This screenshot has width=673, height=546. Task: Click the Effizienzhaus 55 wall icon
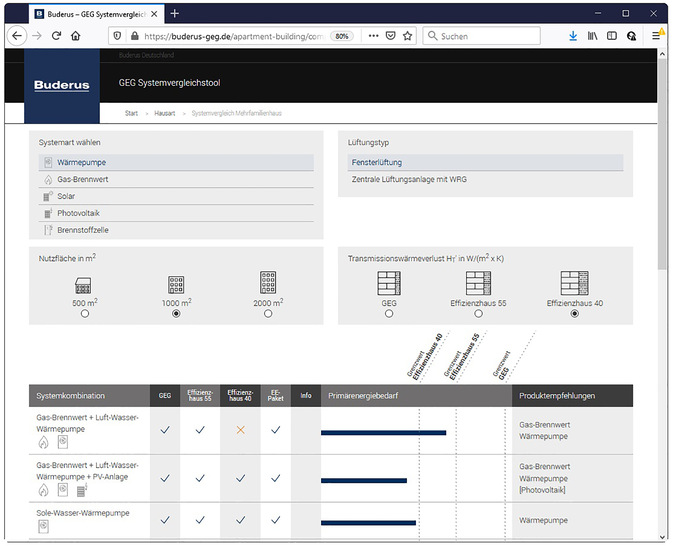click(478, 283)
